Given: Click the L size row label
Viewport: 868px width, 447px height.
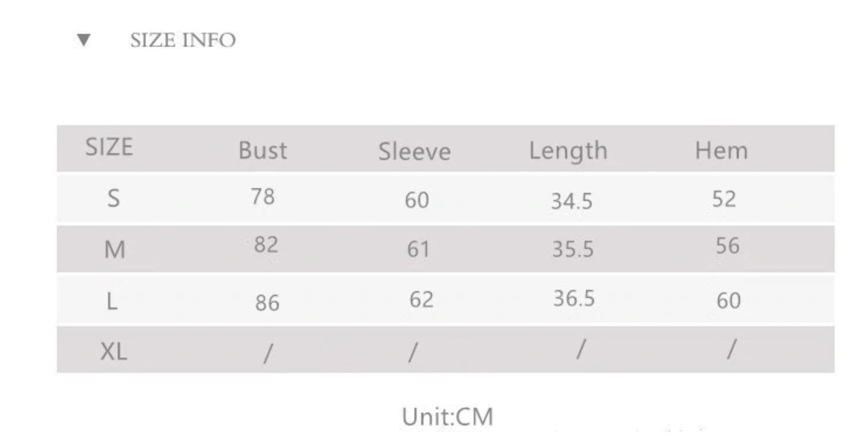Looking at the screenshot, I should pyautogui.click(x=113, y=302).
